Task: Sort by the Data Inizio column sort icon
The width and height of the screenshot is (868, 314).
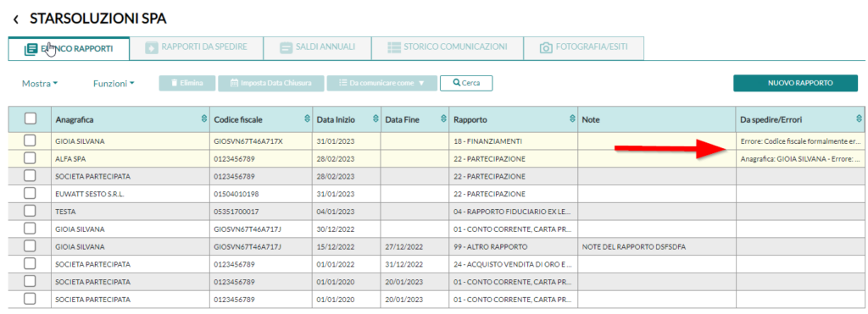Action: pyautogui.click(x=376, y=118)
